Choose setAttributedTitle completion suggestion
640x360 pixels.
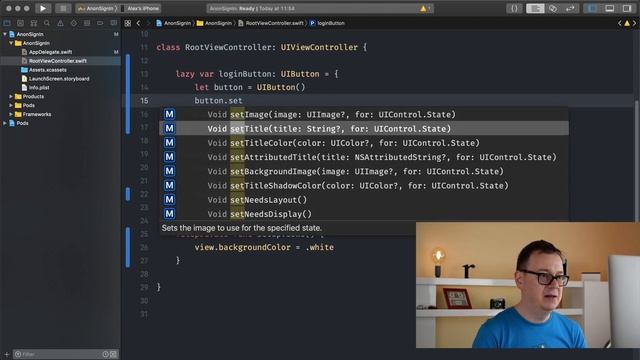364,157
